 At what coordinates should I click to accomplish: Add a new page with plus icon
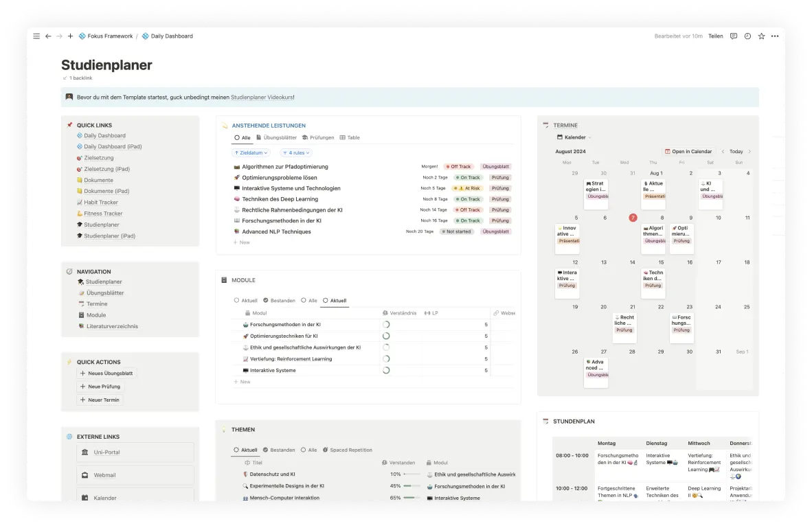pyautogui.click(x=70, y=36)
